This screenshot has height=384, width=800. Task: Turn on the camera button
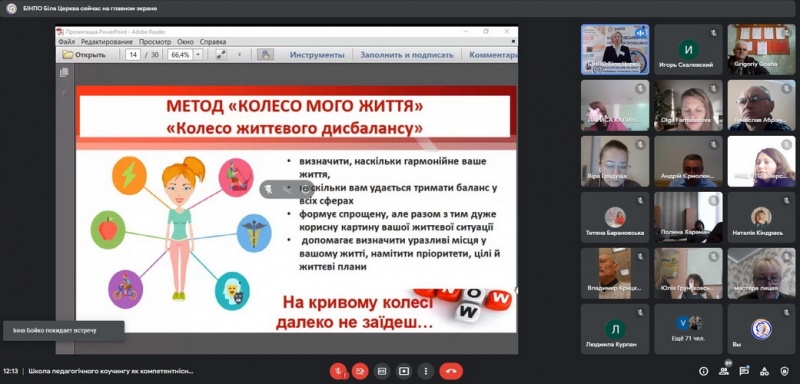pyautogui.click(x=360, y=371)
